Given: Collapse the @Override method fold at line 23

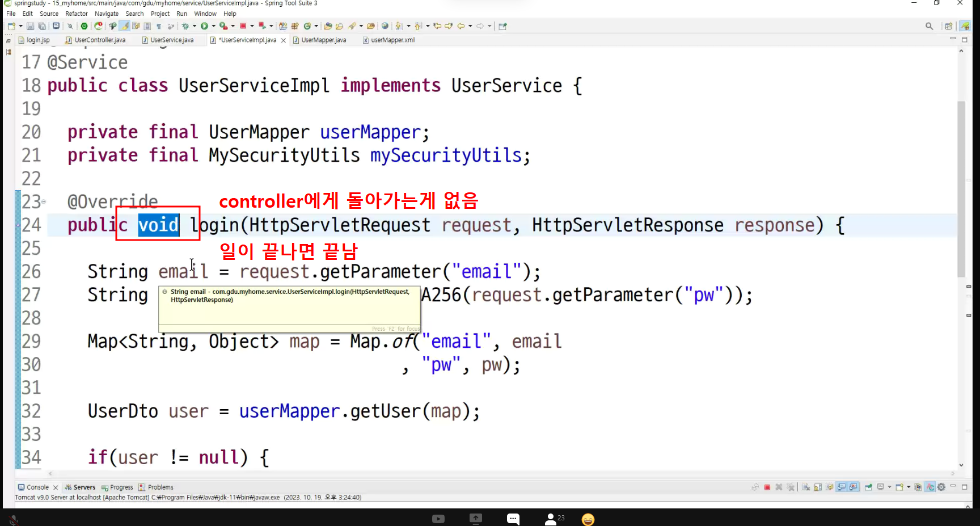Looking at the screenshot, I should click(44, 201).
